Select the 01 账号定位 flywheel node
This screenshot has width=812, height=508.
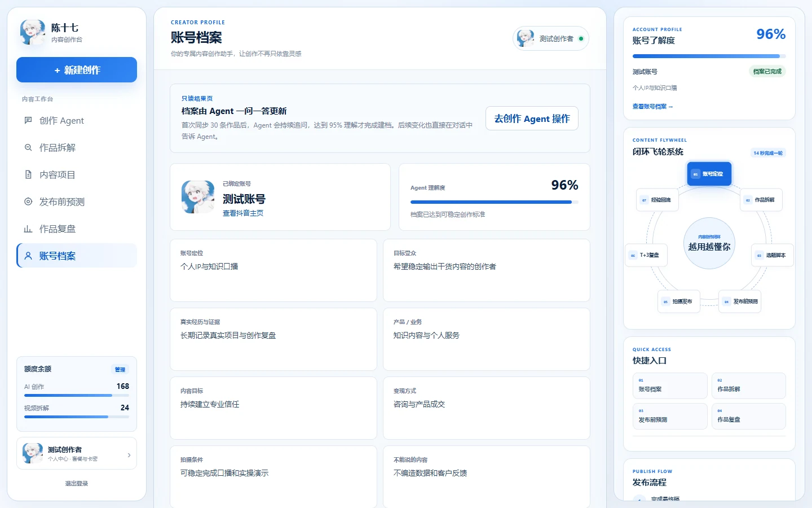(x=709, y=174)
